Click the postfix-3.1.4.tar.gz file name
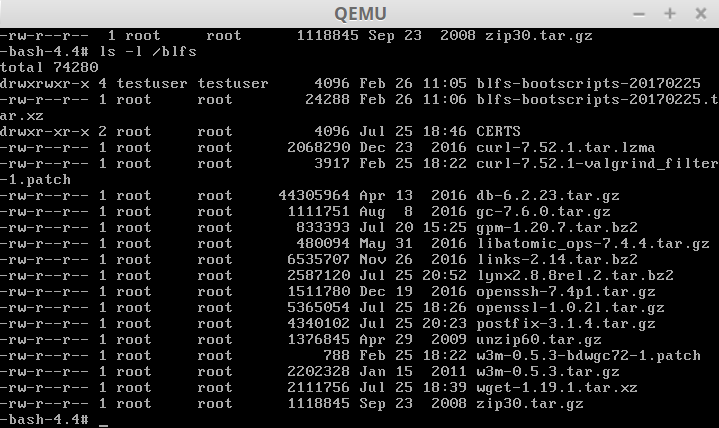This screenshot has width=719, height=428. pyautogui.click(x=566, y=324)
